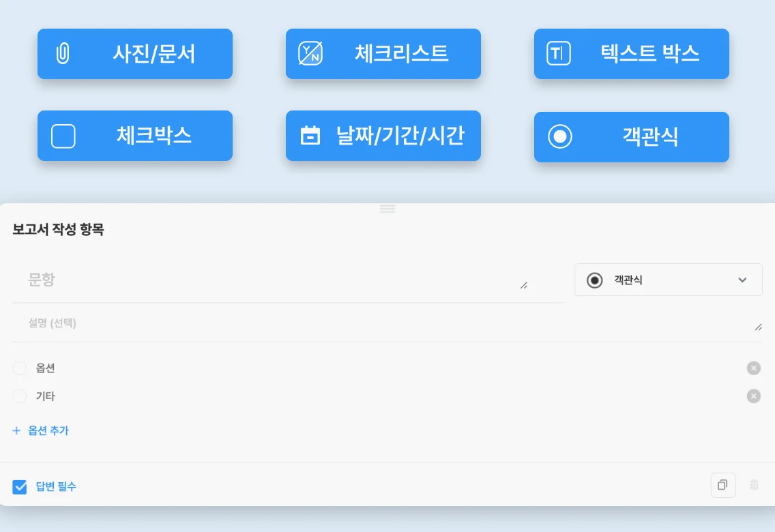Delete the question with the trash icon

(754, 485)
